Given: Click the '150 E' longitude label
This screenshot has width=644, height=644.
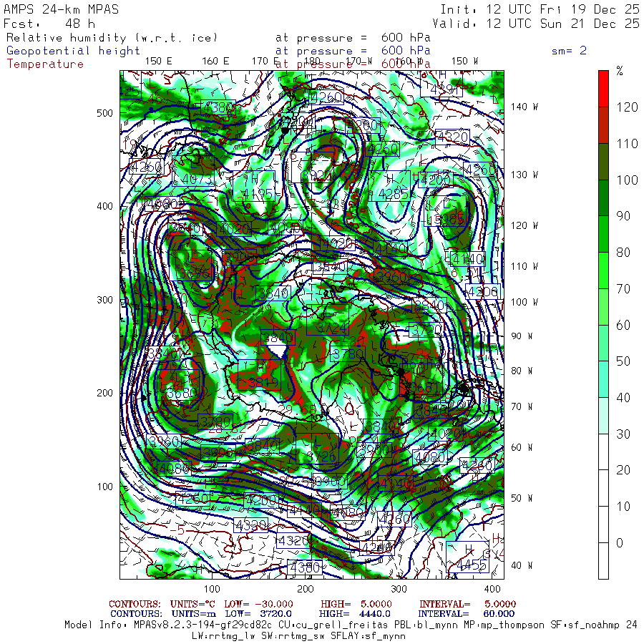Looking at the screenshot, I should click(159, 62).
